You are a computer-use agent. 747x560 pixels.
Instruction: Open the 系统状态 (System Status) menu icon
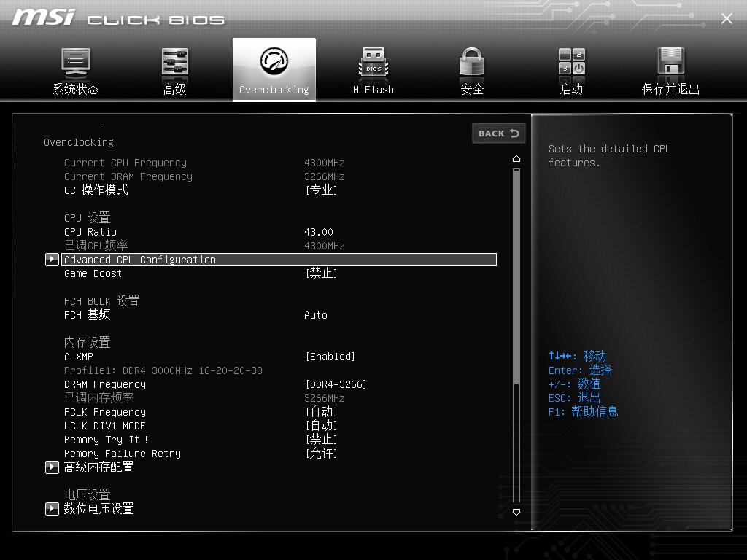(75, 69)
